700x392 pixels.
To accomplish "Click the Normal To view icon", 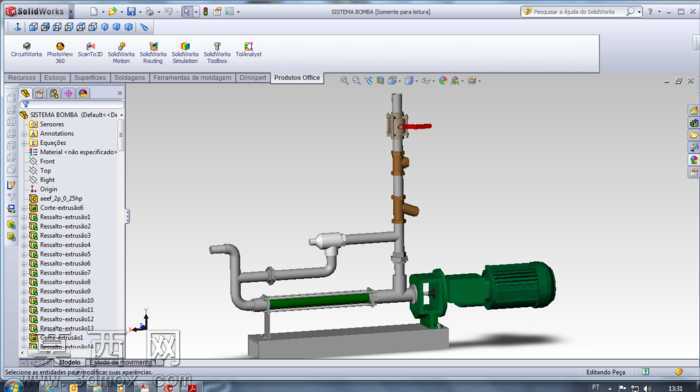I will (17, 27).
